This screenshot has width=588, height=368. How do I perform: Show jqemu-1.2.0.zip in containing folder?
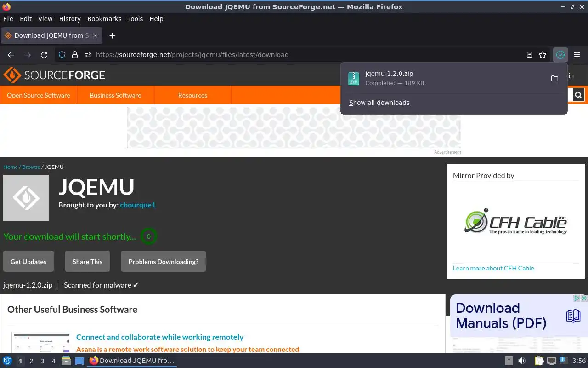point(554,78)
